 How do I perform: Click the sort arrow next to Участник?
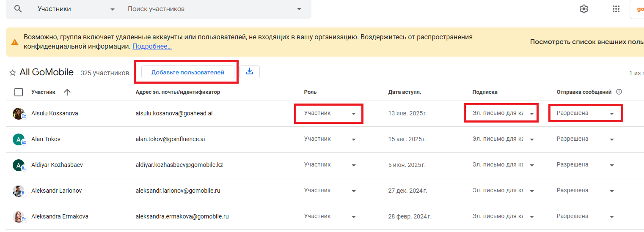tap(67, 92)
